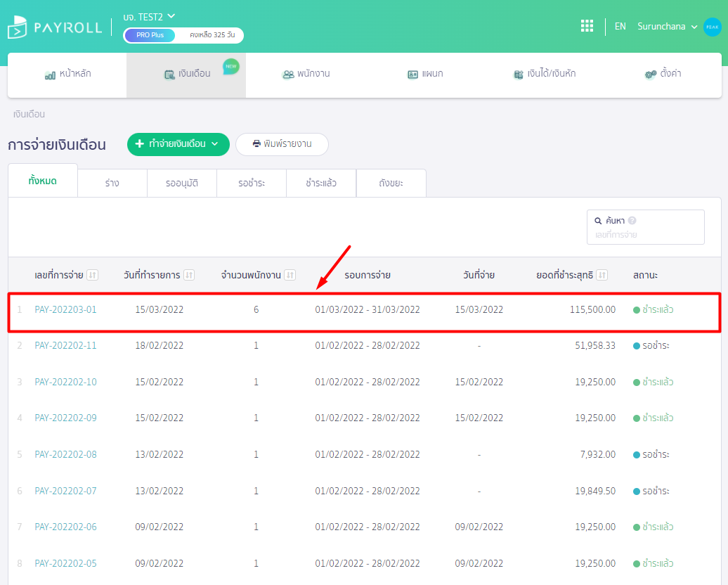Switch to the ร่าง tab
The height and width of the screenshot is (585, 728).
112,184
